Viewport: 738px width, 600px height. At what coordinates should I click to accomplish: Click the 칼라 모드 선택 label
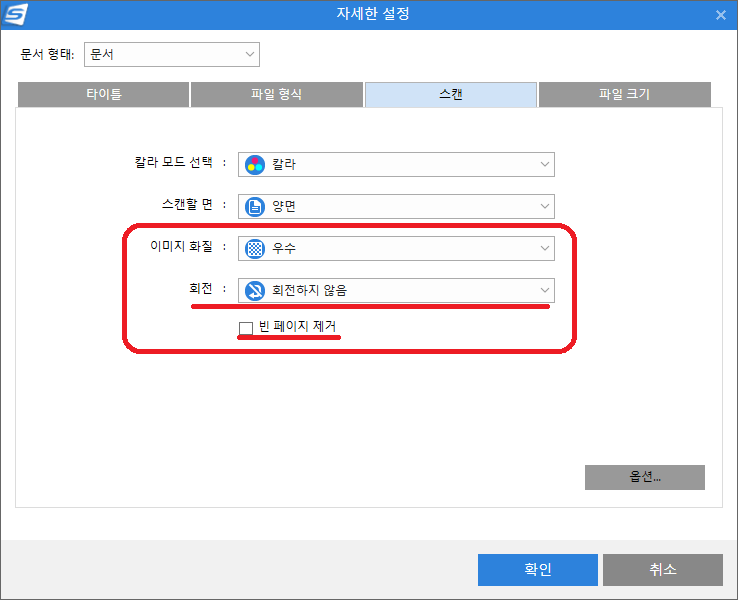click(174, 162)
